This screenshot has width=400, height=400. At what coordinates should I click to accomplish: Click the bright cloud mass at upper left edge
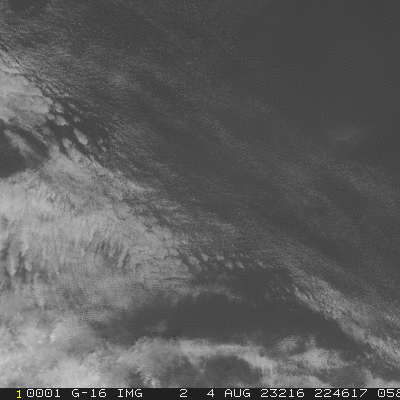20,97
